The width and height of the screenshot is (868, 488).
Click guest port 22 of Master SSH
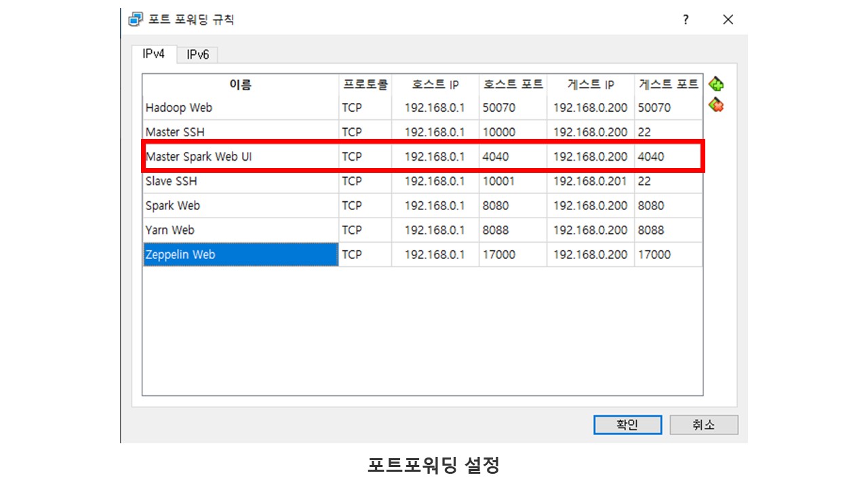(669, 132)
